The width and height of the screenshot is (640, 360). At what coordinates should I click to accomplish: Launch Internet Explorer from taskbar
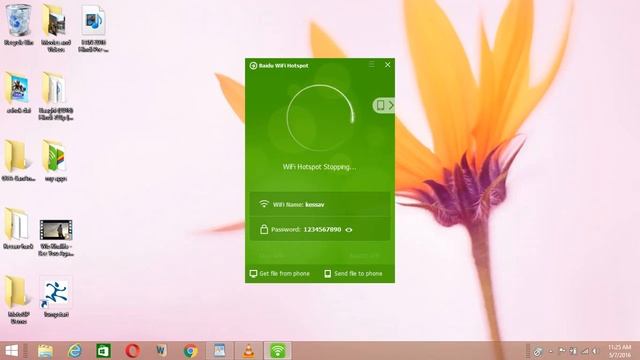tap(75, 351)
